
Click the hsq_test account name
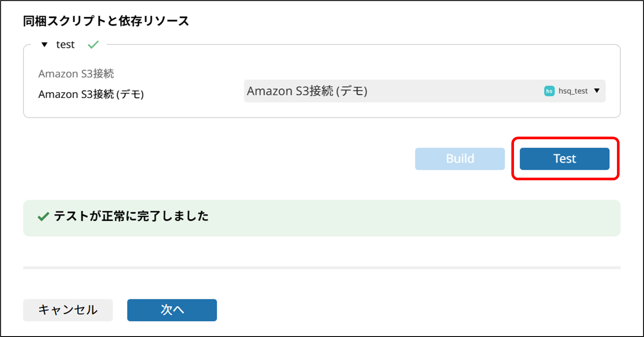[573, 91]
